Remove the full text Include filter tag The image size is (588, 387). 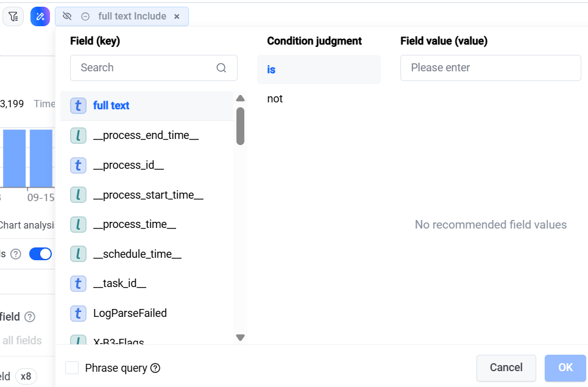(x=177, y=16)
